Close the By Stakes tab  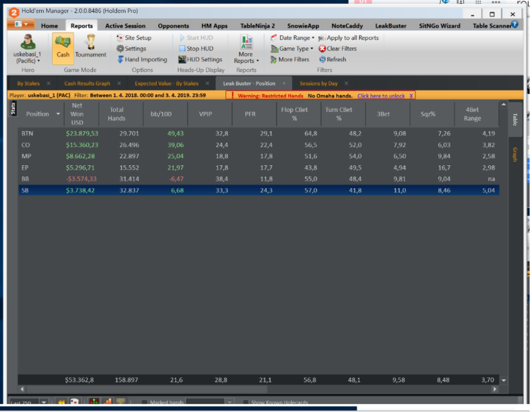click(49, 83)
